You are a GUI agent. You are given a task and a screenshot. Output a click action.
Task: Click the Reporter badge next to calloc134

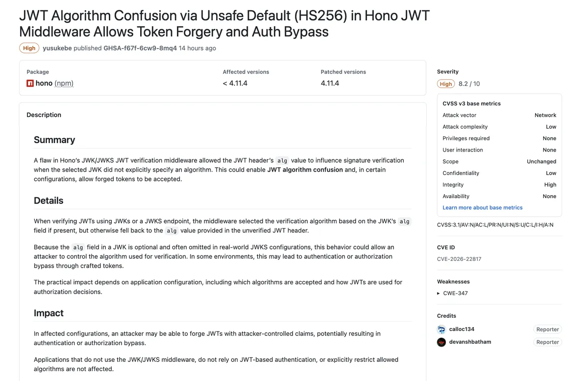pyautogui.click(x=547, y=330)
